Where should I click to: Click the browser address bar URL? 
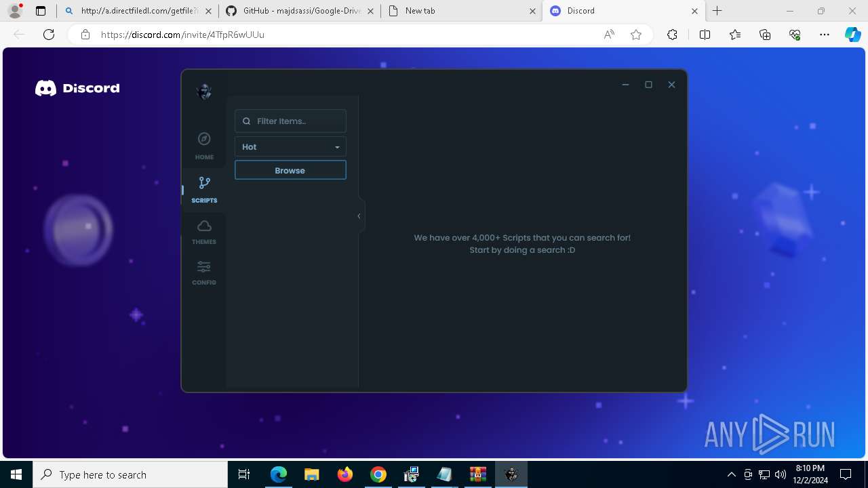point(182,35)
